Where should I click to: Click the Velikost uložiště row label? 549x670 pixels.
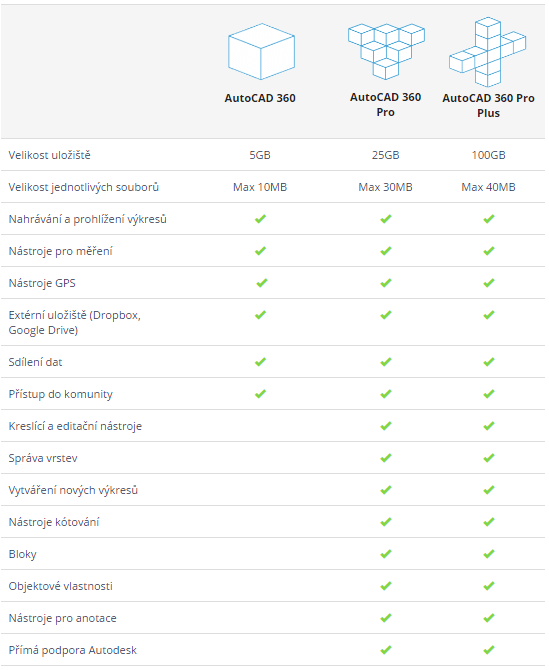click(50, 155)
